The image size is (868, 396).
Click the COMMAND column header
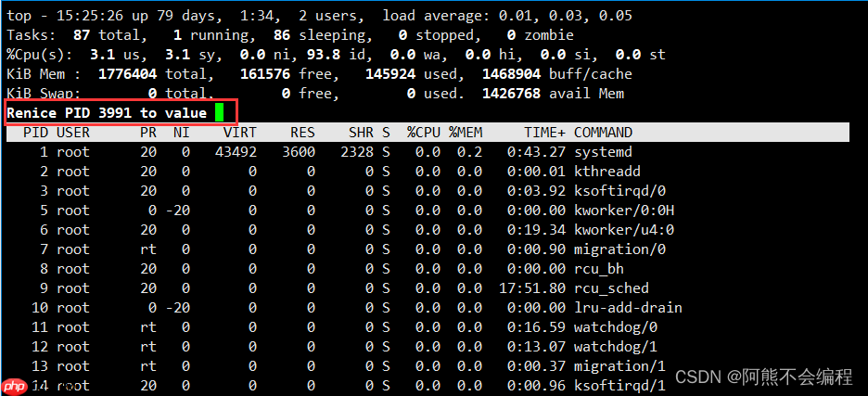603,133
